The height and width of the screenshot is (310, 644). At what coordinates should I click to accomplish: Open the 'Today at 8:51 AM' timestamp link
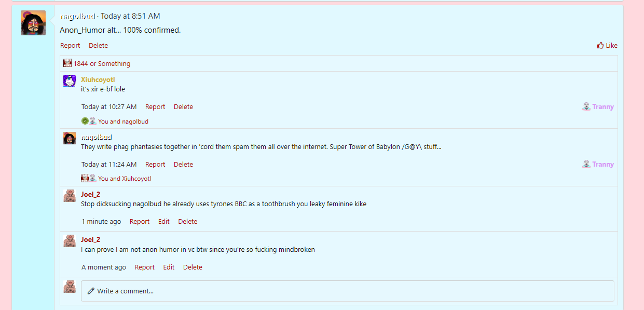(x=130, y=16)
